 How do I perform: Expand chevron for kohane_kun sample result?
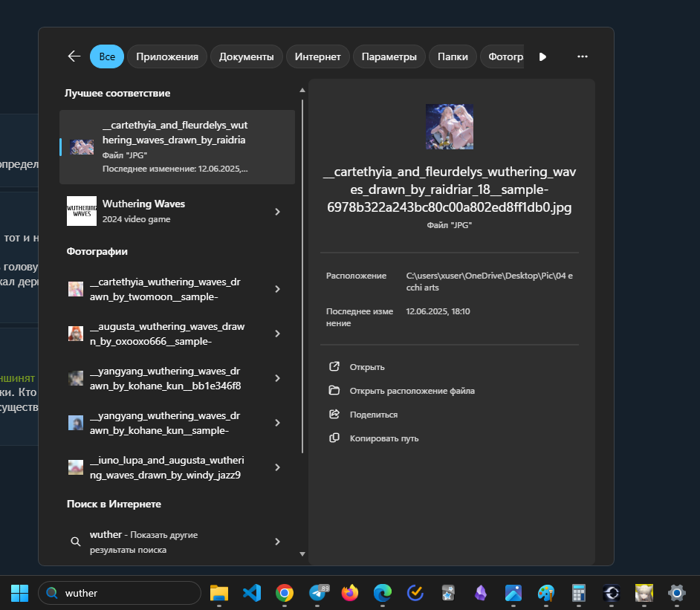click(277, 423)
